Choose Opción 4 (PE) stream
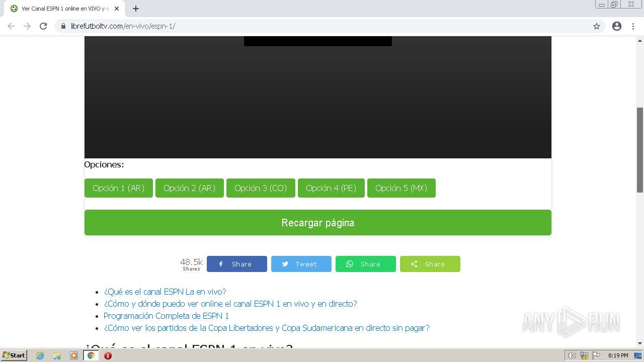 tap(331, 188)
